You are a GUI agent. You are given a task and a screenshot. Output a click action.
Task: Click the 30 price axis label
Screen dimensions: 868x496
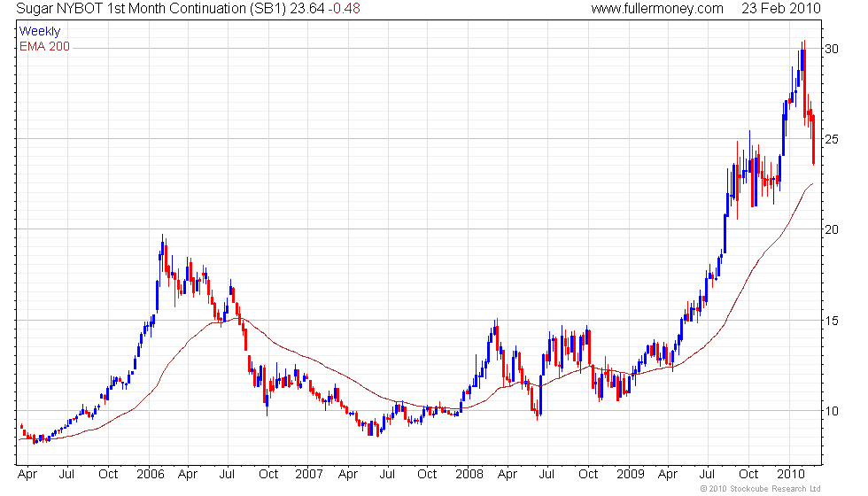pos(832,50)
